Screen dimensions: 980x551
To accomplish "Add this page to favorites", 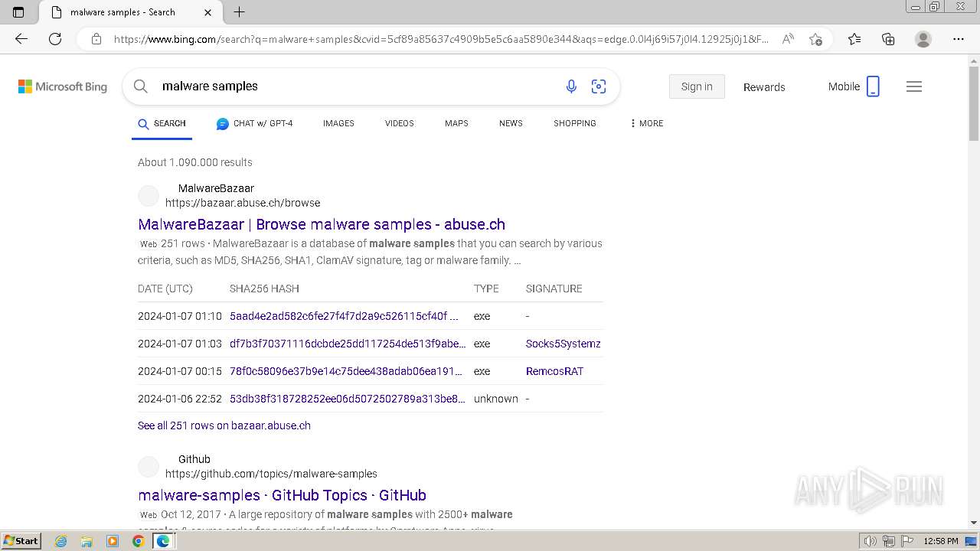I will [815, 39].
